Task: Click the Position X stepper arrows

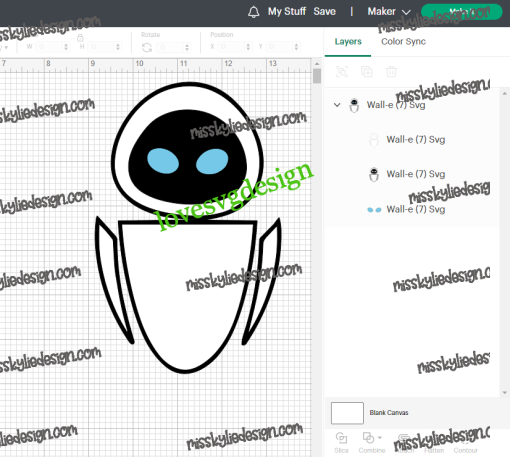Action: (x=248, y=47)
